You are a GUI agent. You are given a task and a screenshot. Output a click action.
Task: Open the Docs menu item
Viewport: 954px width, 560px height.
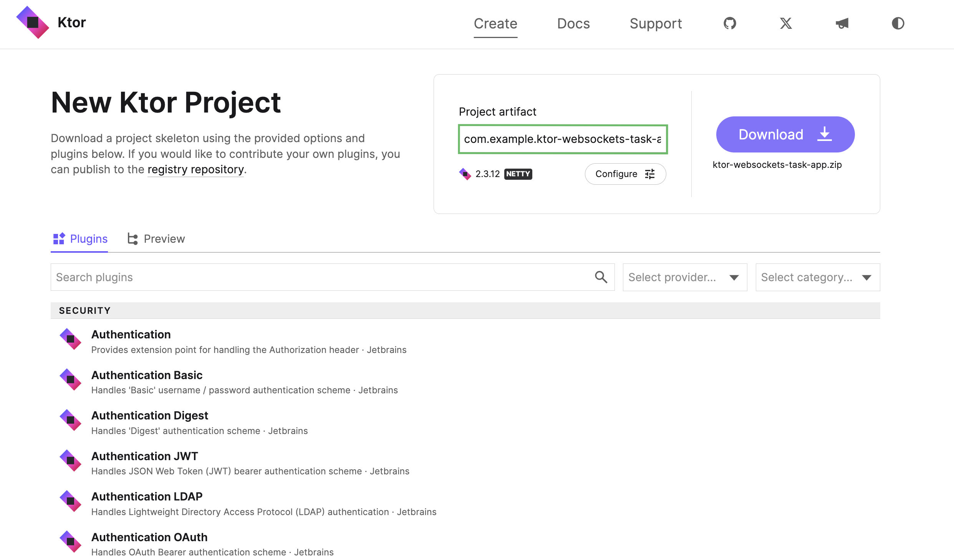573,23
